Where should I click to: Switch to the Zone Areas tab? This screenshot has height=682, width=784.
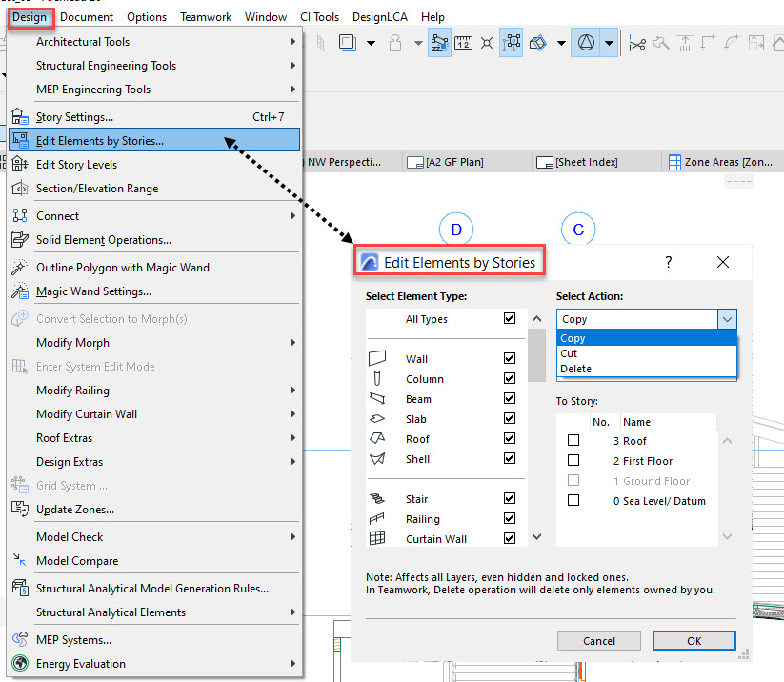(x=722, y=162)
